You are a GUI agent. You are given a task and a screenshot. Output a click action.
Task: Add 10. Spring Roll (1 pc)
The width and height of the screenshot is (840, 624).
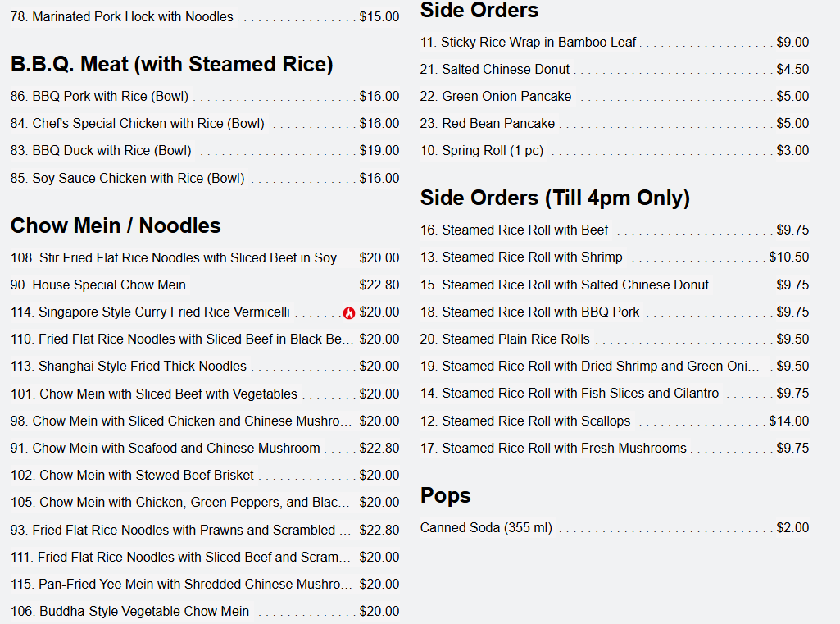pyautogui.click(x=615, y=151)
